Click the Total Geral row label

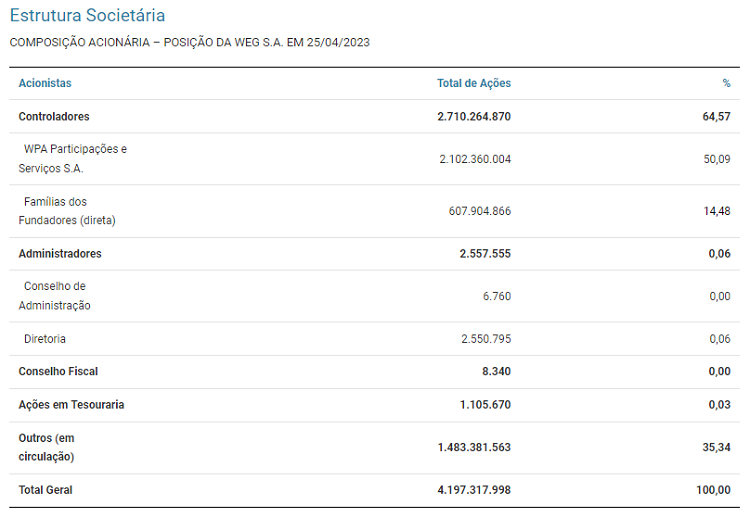click(45, 490)
